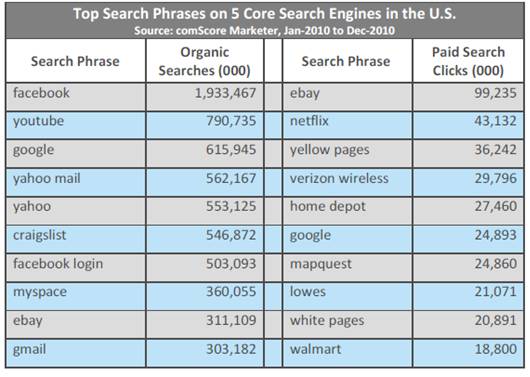530x377 pixels.
Task: Click the facebook search phrase cell
Action: pyautogui.click(x=76, y=96)
